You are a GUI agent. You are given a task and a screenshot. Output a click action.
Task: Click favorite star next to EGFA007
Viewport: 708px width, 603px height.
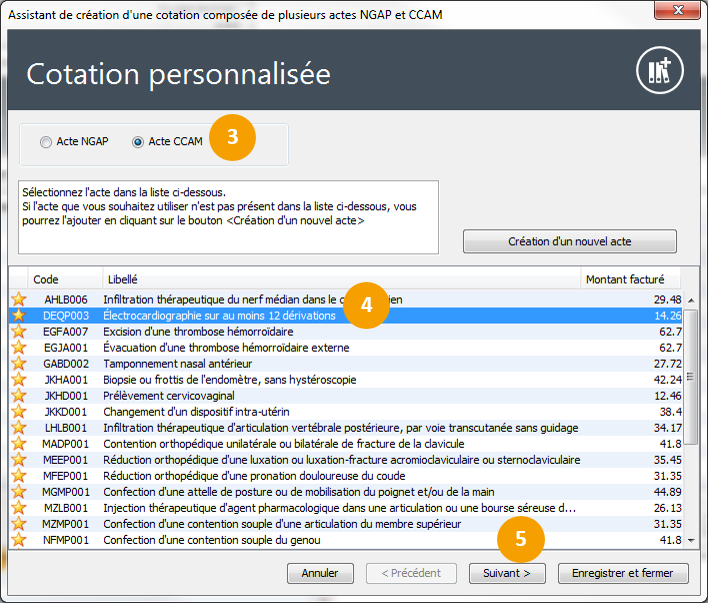(x=17, y=331)
